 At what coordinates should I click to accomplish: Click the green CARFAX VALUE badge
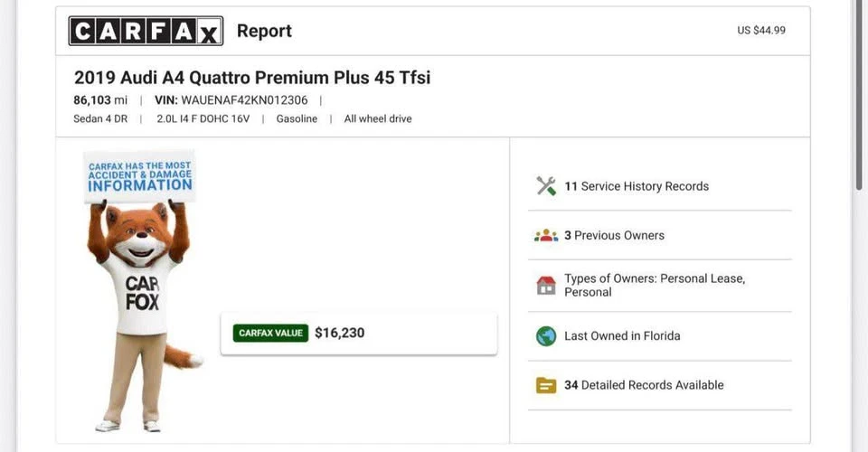tap(270, 333)
